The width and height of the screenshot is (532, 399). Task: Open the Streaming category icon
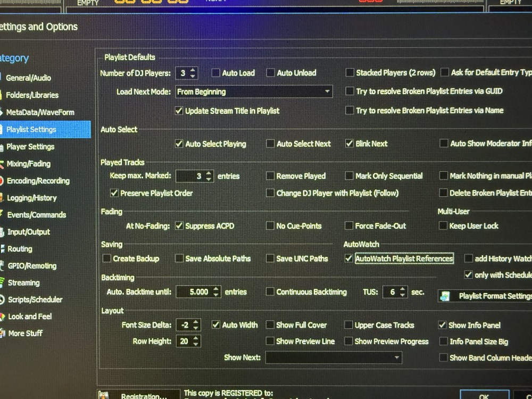[2, 282]
